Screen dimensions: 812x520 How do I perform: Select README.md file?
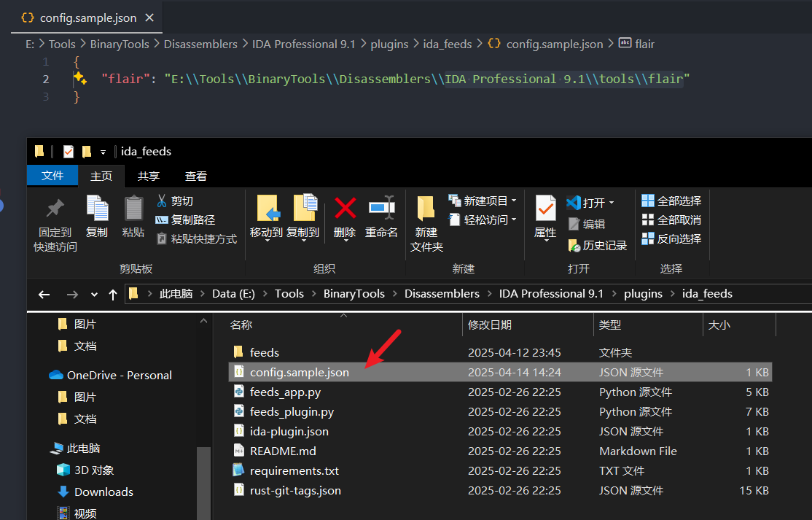[x=500, y=451]
